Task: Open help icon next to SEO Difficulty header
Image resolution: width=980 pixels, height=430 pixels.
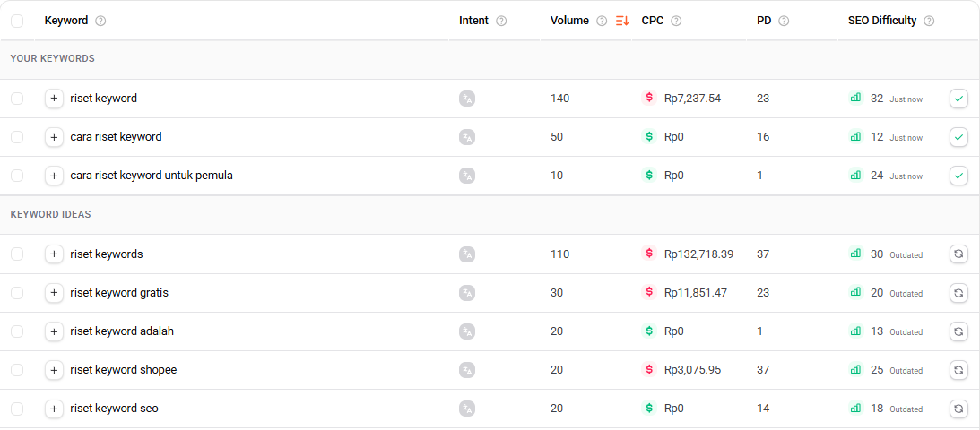Action: (x=930, y=21)
